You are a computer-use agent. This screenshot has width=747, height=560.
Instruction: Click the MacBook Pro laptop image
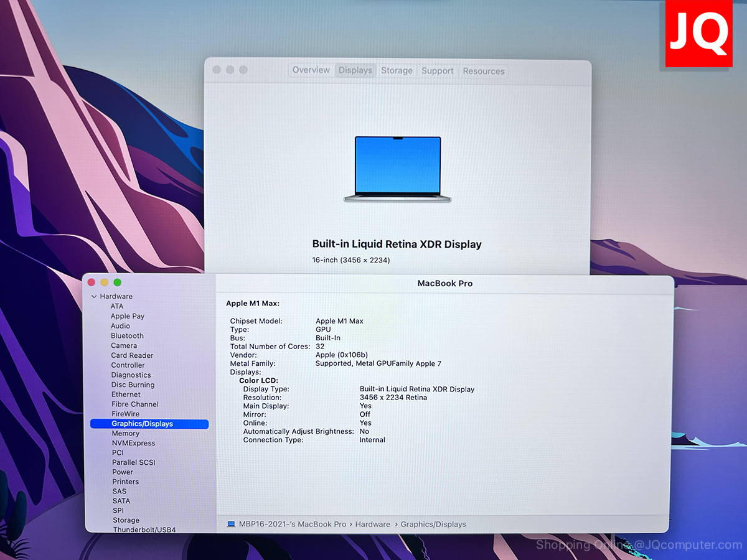click(x=398, y=169)
